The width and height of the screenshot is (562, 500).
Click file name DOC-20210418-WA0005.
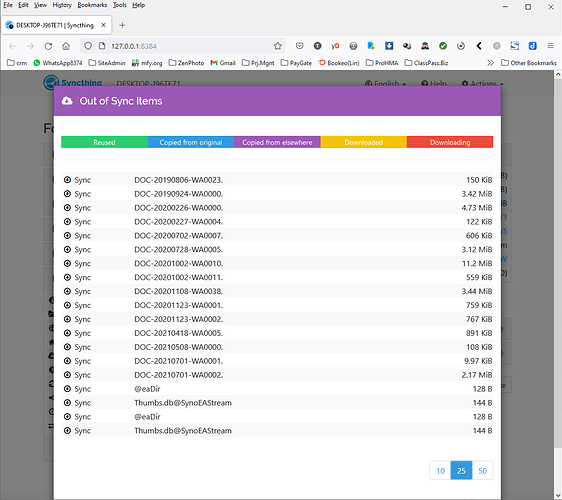click(178, 333)
